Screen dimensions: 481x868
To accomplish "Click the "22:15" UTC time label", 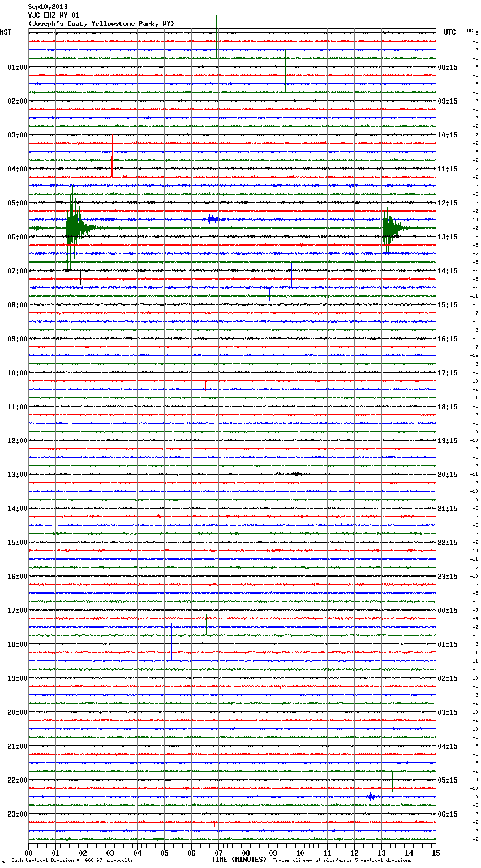I will click(x=448, y=543).
